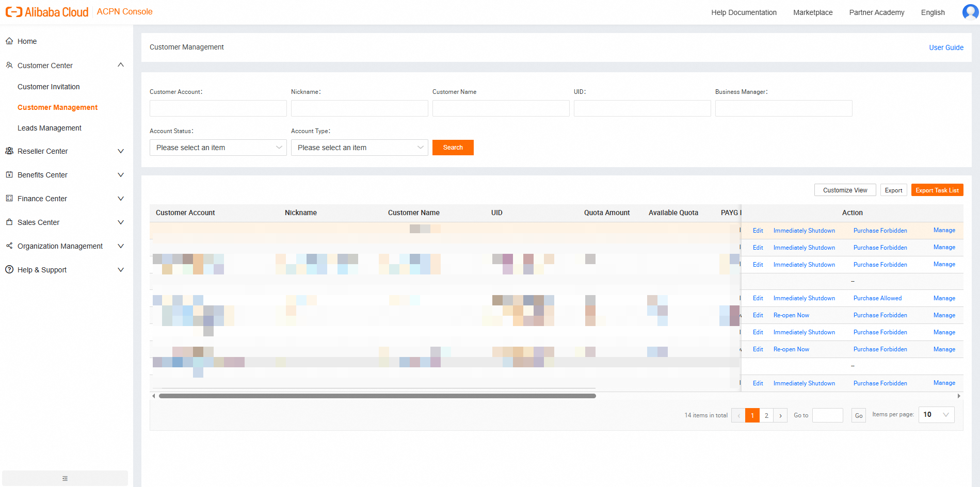Click the table's scroll-left arrow
The height and width of the screenshot is (487, 980).
[153, 396]
